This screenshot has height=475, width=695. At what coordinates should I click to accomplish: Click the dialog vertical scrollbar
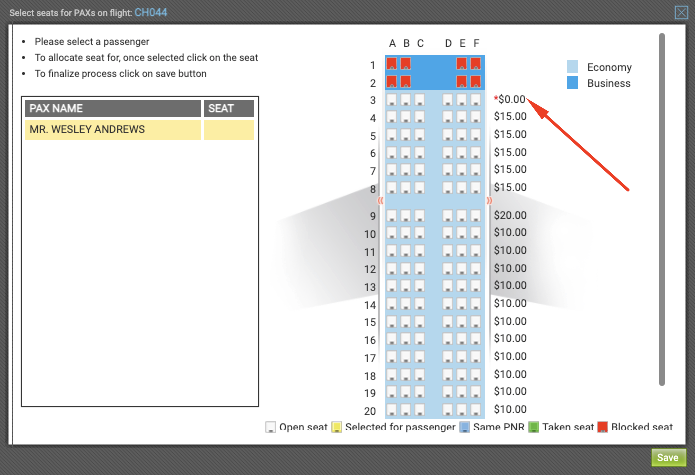(x=662, y=209)
